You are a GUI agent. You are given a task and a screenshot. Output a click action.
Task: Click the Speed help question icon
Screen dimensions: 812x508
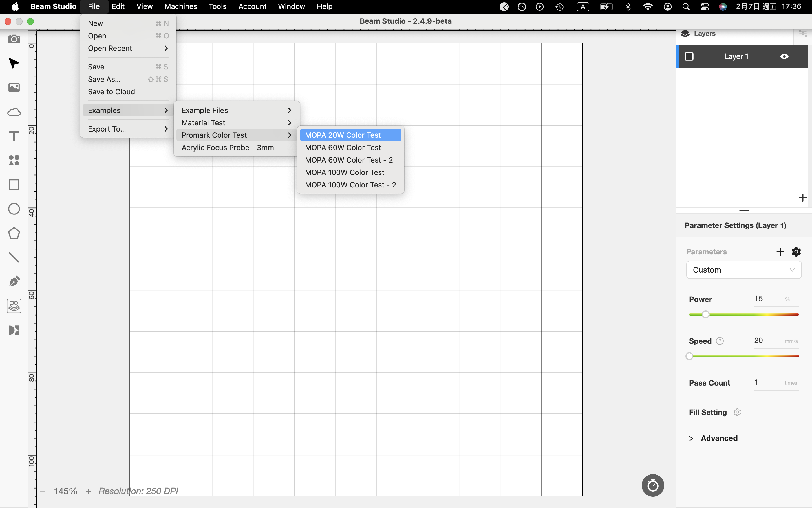(720, 341)
